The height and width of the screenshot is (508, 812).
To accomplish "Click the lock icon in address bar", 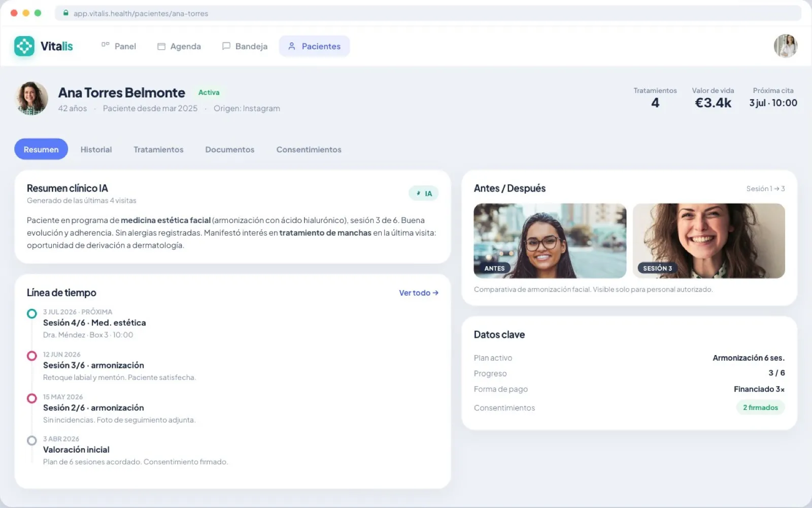I will 65,13.
